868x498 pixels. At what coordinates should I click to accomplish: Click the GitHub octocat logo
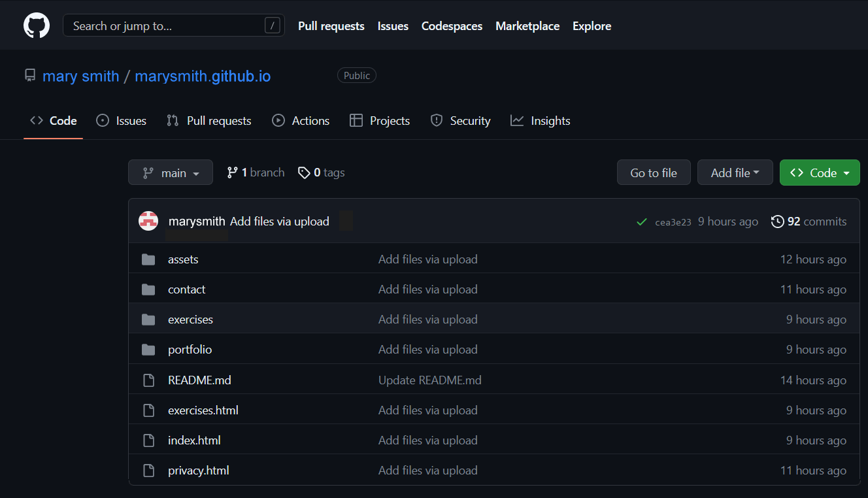pyautogui.click(x=37, y=25)
